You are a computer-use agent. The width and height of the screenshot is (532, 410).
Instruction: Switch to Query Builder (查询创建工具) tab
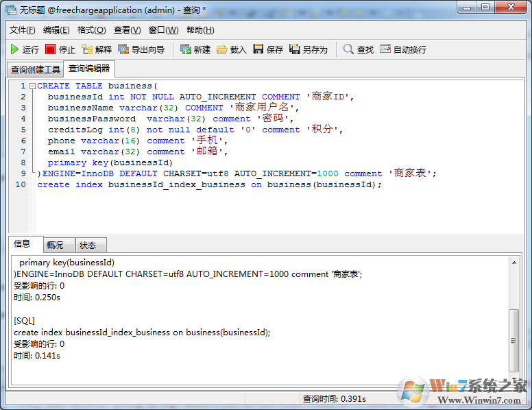point(36,69)
